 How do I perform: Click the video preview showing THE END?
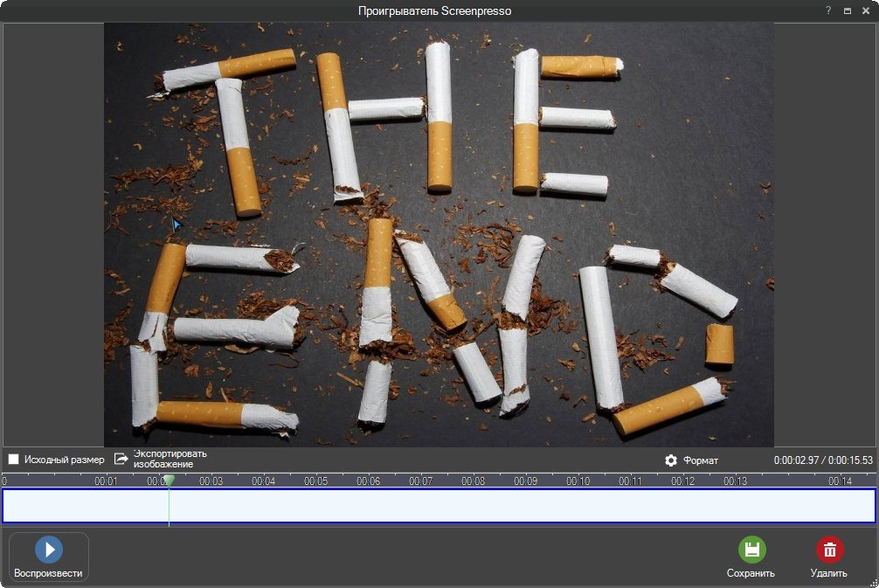click(439, 234)
